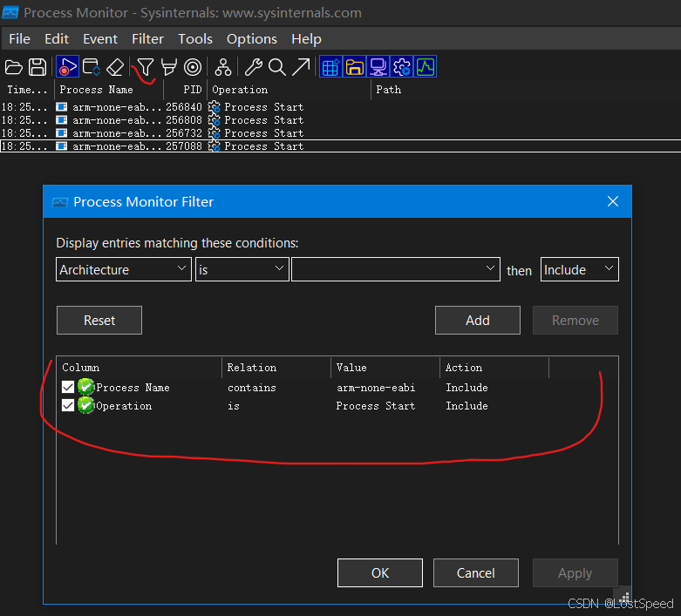This screenshot has height=616, width=681.
Task: Toggle the Show File System Activity icon
Action: point(354,67)
